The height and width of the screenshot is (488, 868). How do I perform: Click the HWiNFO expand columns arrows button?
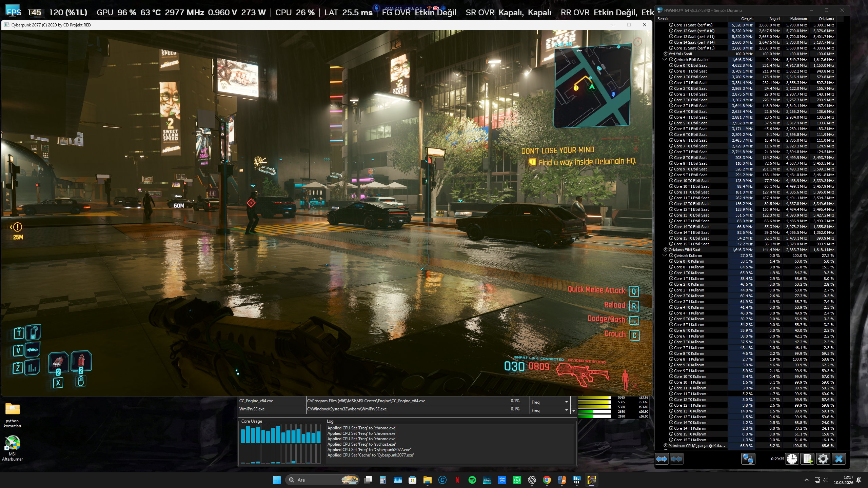(x=662, y=459)
